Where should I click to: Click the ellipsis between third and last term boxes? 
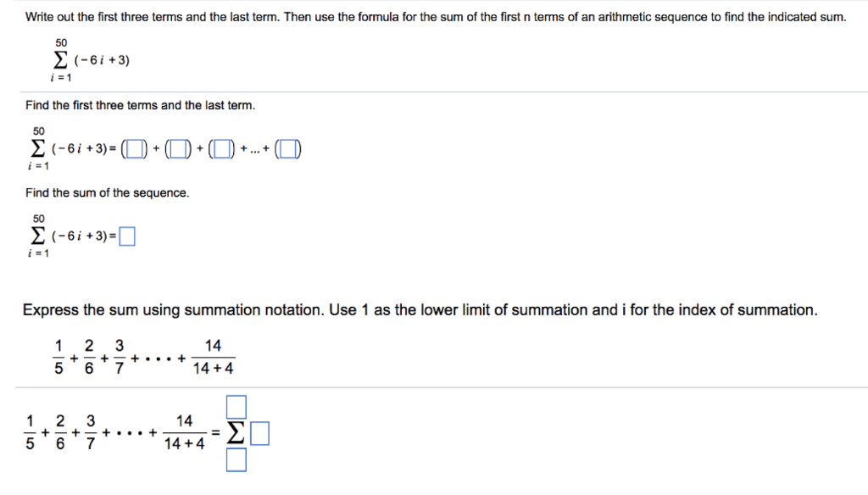coord(254,149)
